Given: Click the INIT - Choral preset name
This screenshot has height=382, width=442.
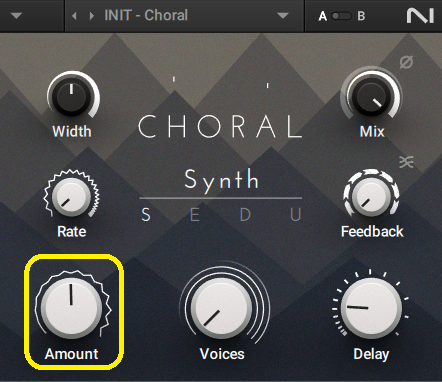Looking at the screenshot, I should (x=146, y=15).
